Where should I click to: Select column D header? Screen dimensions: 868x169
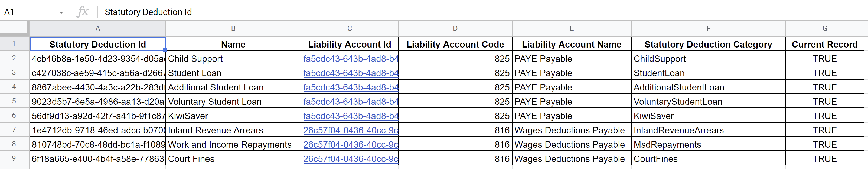pyautogui.click(x=455, y=28)
